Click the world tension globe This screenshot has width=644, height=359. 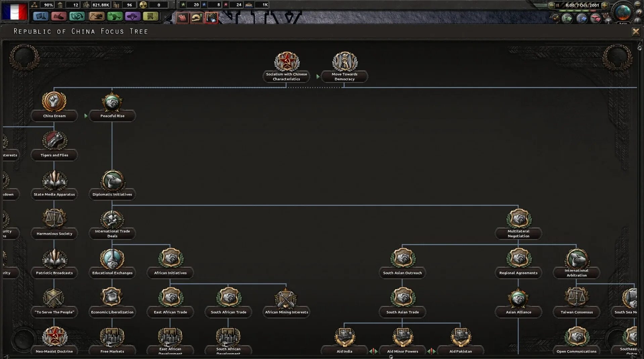point(623,12)
